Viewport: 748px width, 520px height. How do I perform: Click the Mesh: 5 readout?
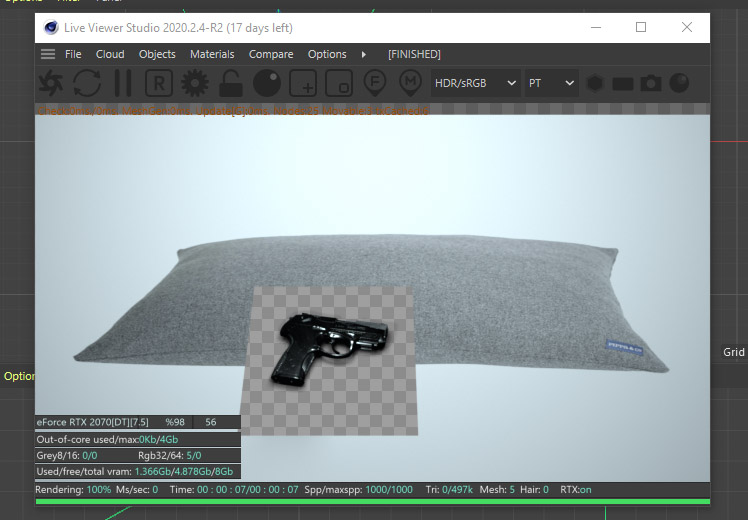click(497, 489)
